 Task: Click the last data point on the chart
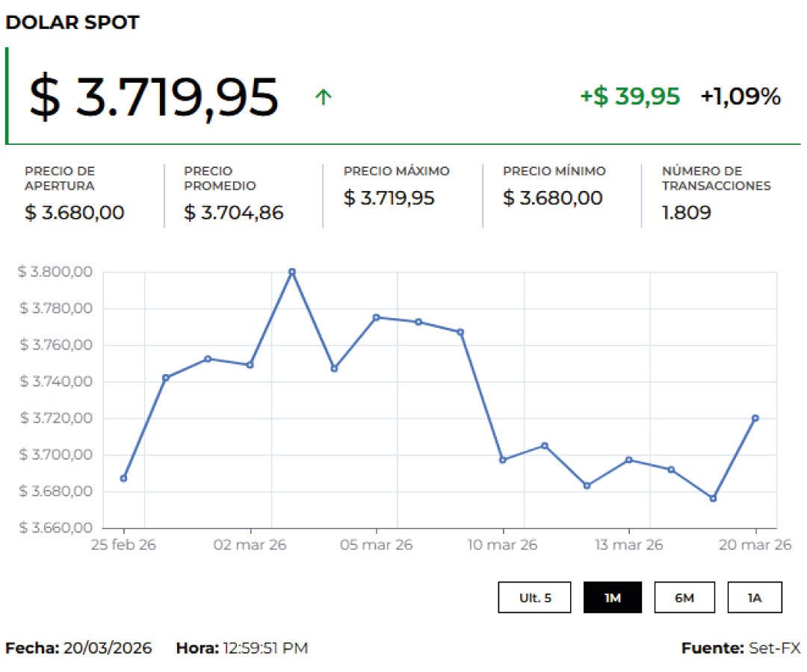coord(755,418)
